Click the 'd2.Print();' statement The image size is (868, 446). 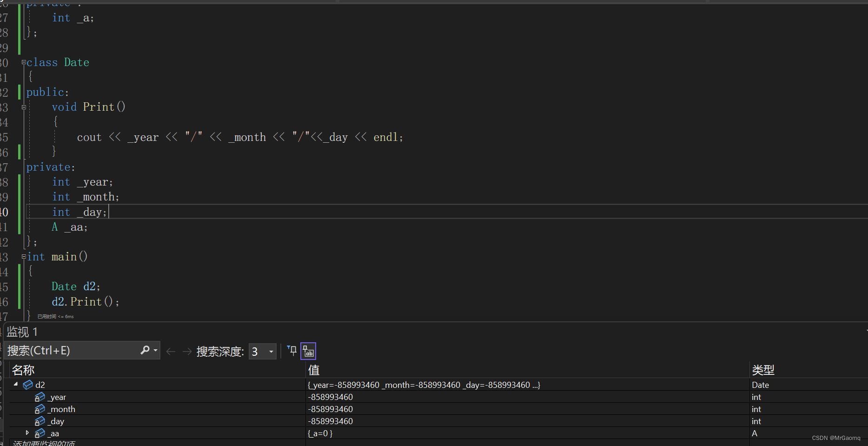86,302
